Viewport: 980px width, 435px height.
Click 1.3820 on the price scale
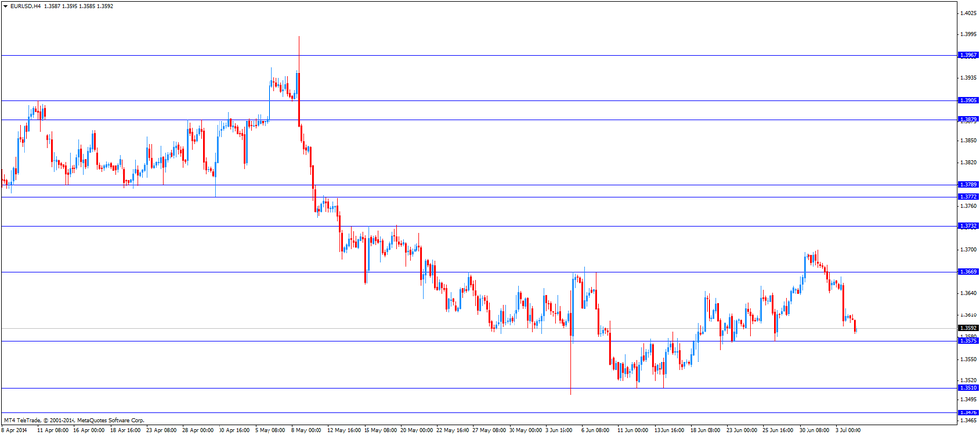(x=967, y=162)
